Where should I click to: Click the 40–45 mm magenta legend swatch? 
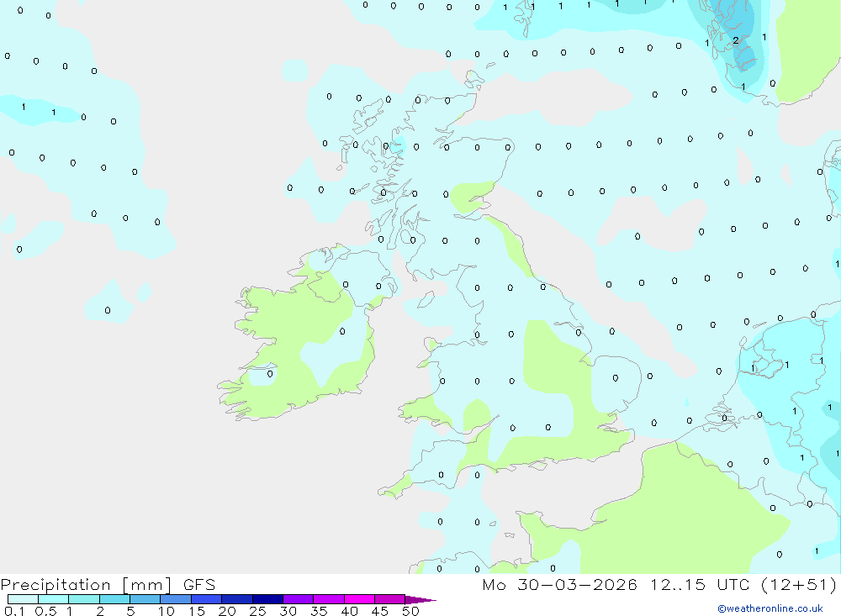(359, 599)
